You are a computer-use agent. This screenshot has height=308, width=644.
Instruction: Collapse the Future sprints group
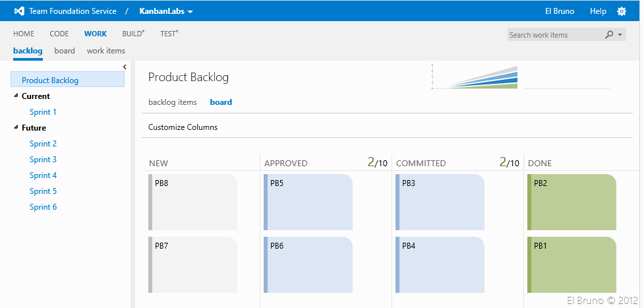(16, 128)
